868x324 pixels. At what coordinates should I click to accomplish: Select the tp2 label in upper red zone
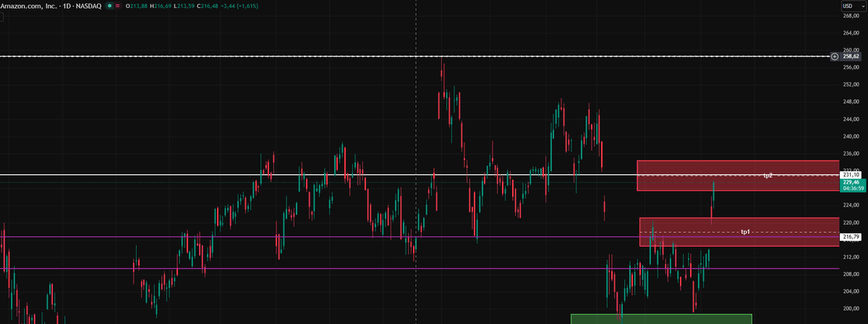click(767, 176)
